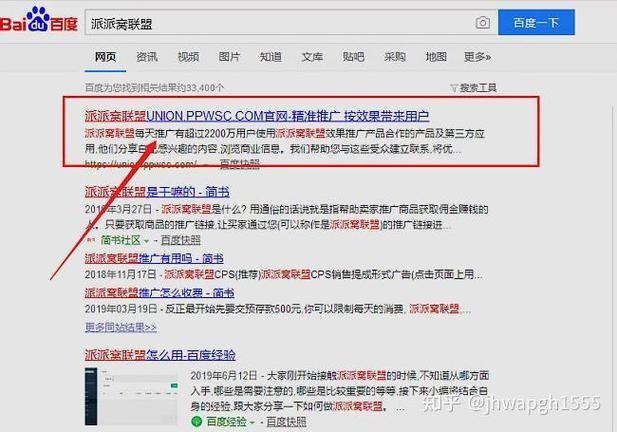Open the UNION.PPWSC.COM官网 result title

coord(257,116)
